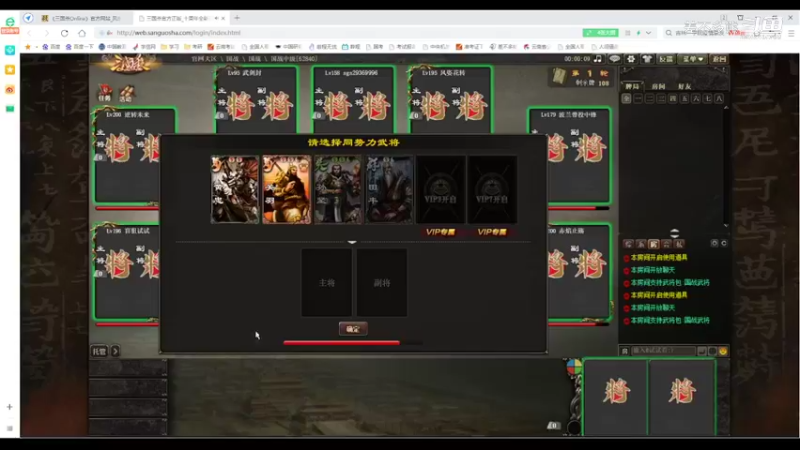
Task: Open a new browser tab
Action: tap(237, 18)
